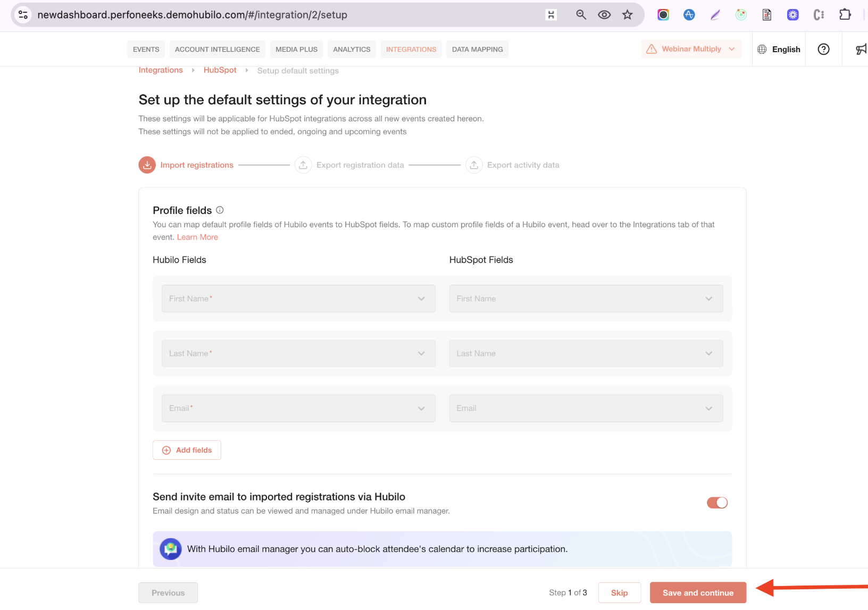Viewport: 868px width, 610px height.
Task: Click the Integrations breadcrumb link
Action: click(161, 70)
